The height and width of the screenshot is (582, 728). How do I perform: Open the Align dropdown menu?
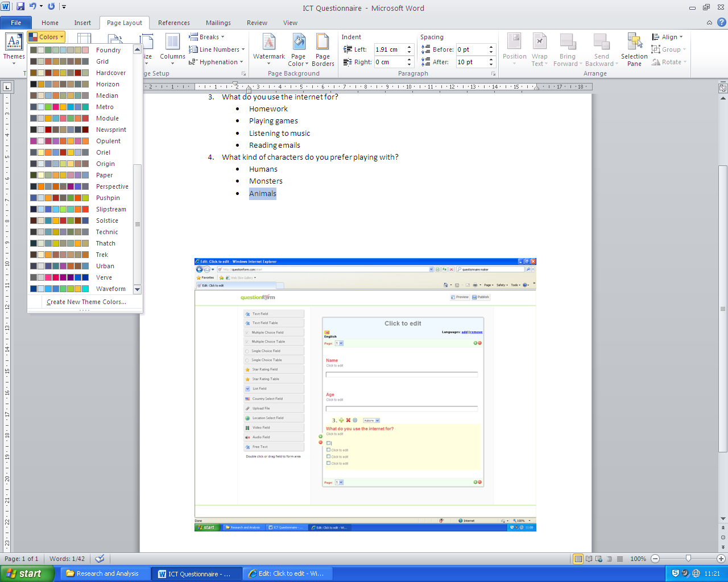(x=668, y=37)
